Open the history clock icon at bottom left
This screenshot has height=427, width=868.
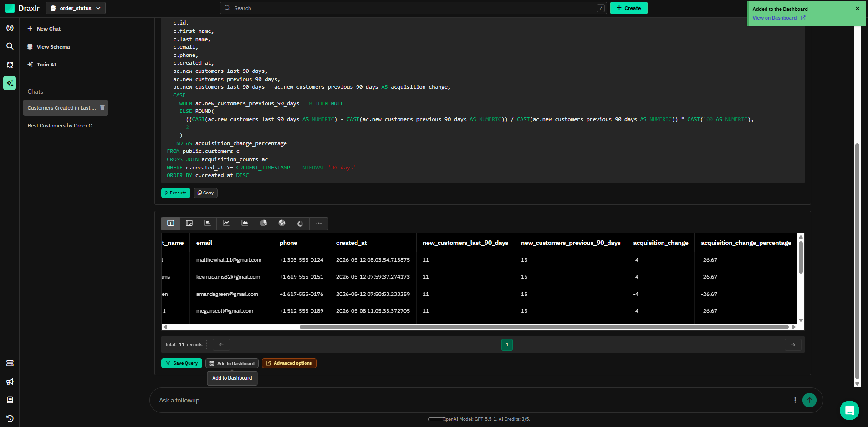click(10, 418)
